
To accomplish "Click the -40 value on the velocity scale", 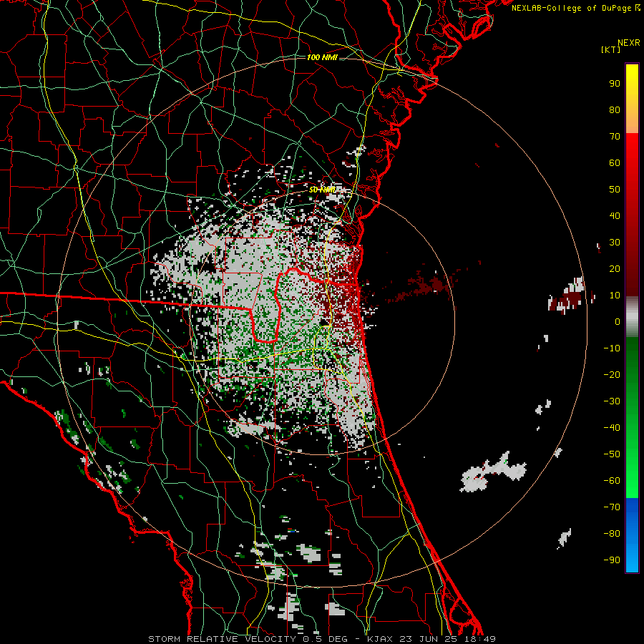I will [612, 428].
